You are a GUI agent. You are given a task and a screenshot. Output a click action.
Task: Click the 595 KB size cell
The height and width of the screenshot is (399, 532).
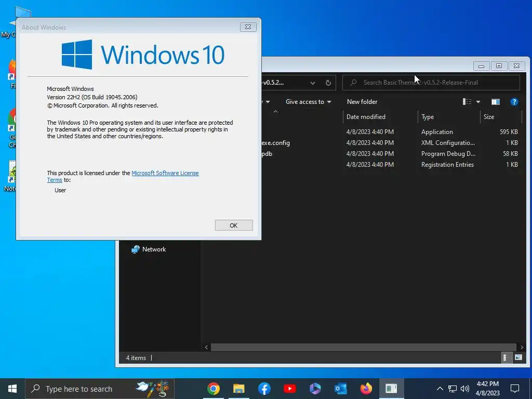click(x=509, y=132)
